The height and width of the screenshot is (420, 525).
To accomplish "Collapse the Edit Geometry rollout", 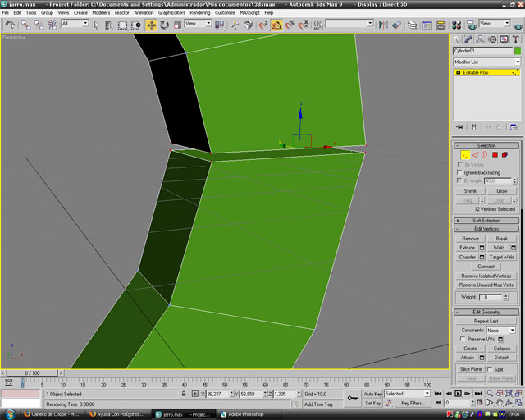I will [486, 313].
